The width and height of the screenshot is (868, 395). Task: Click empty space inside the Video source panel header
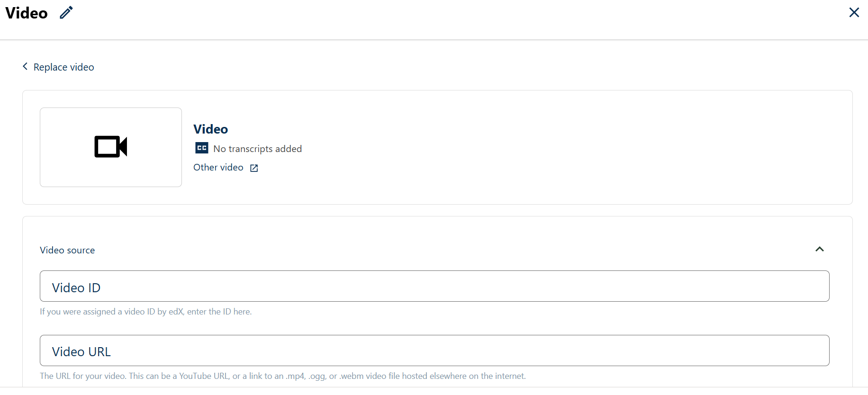450,250
